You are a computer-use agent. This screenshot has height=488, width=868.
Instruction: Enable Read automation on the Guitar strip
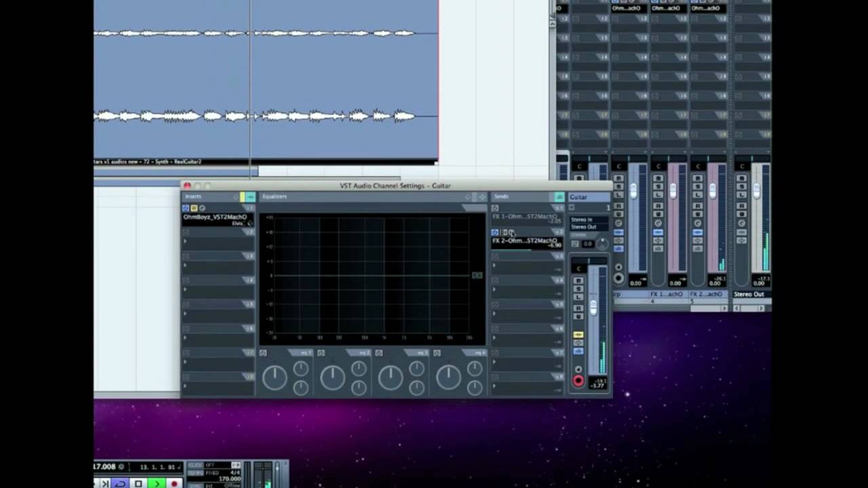coord(578,308)
